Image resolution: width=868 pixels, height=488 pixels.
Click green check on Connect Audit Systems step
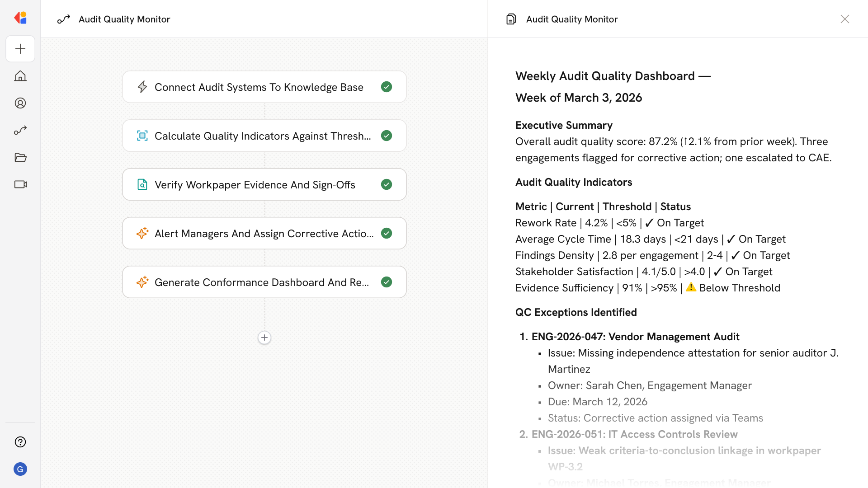(387, 87)
